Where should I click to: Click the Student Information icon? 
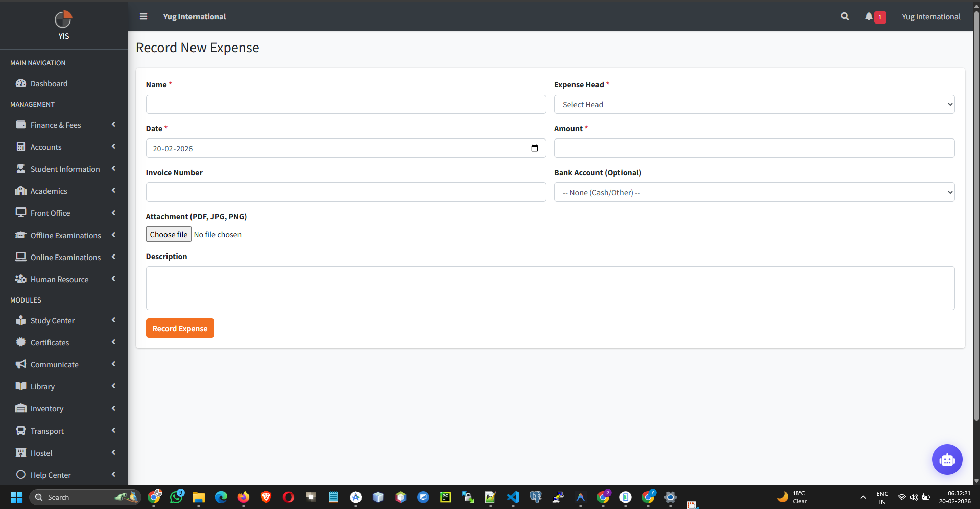20,169
